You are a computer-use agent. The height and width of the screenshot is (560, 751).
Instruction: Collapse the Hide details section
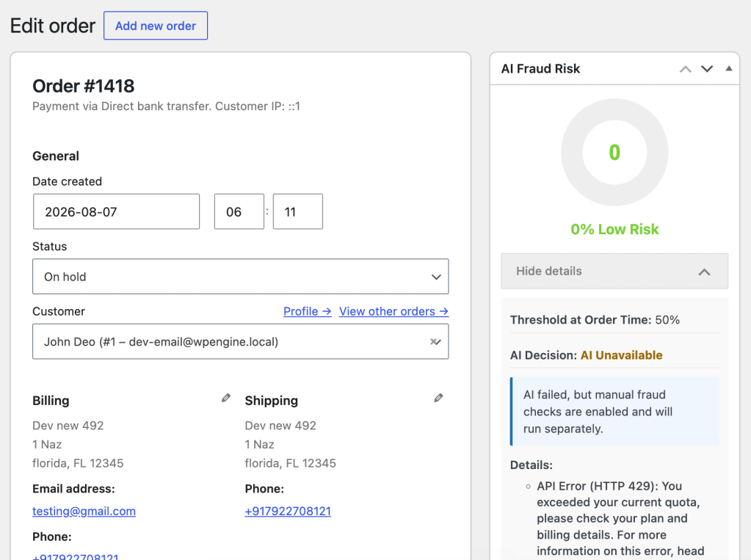614,271
